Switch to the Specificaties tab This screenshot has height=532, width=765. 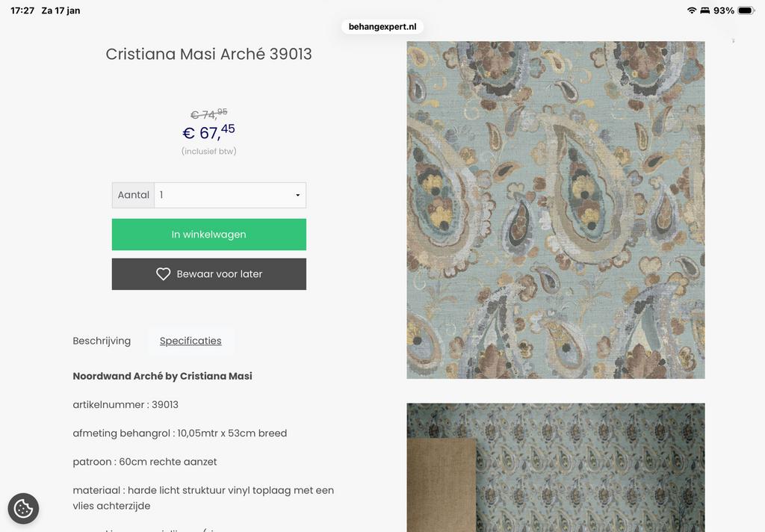tap(191, 341)
